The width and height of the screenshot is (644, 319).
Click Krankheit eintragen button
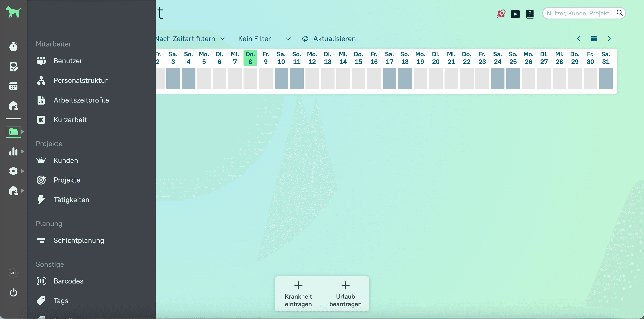(298, 294)
